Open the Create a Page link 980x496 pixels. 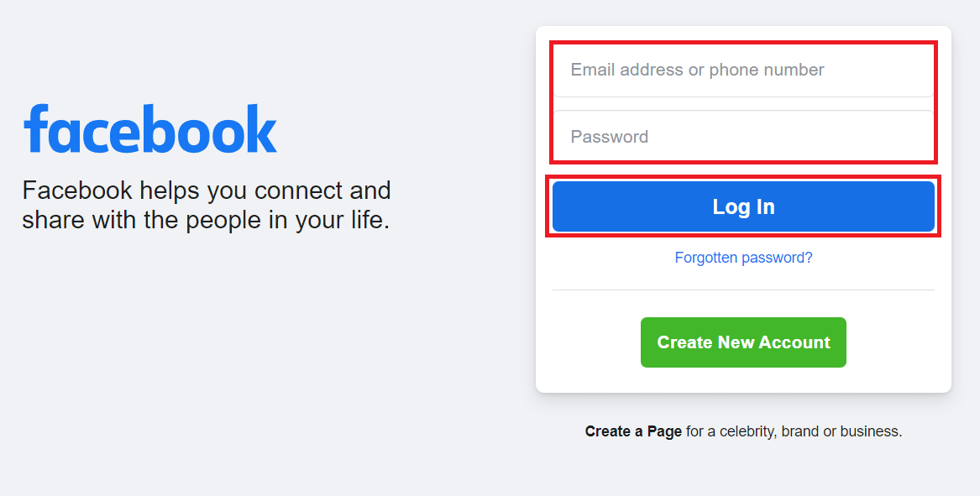point(633,431)
